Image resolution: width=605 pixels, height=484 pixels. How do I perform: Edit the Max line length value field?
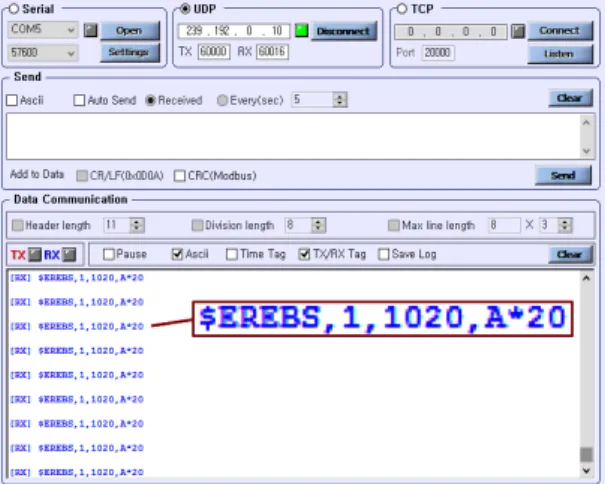[504, 225]
